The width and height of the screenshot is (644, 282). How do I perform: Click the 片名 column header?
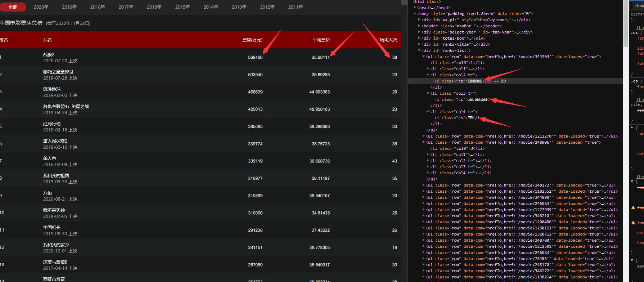[48, 40]
